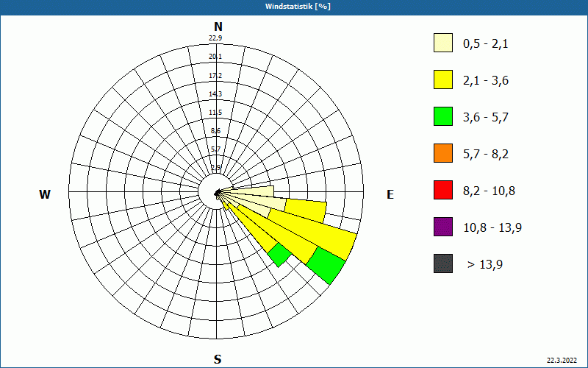This screenshot has height=368, width=588.
Task: Click the legend label '2,1 - 3,6'
Action: 486,81
